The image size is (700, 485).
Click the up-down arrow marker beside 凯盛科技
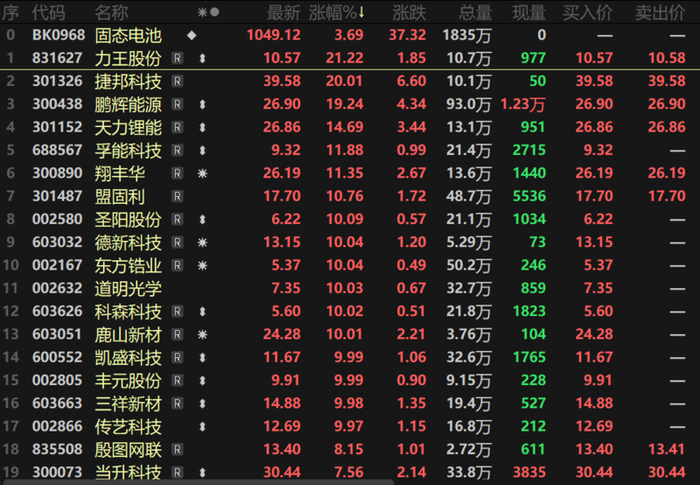[x=202, y=358]
